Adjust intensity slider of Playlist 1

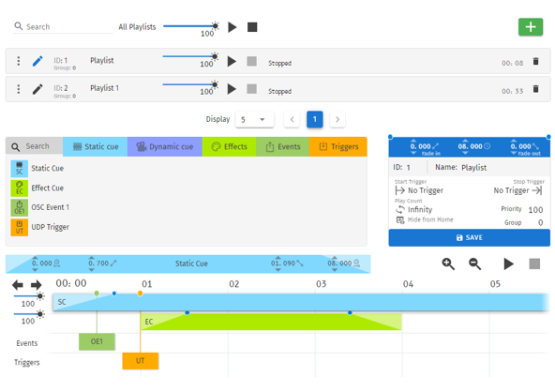(190, 84)
